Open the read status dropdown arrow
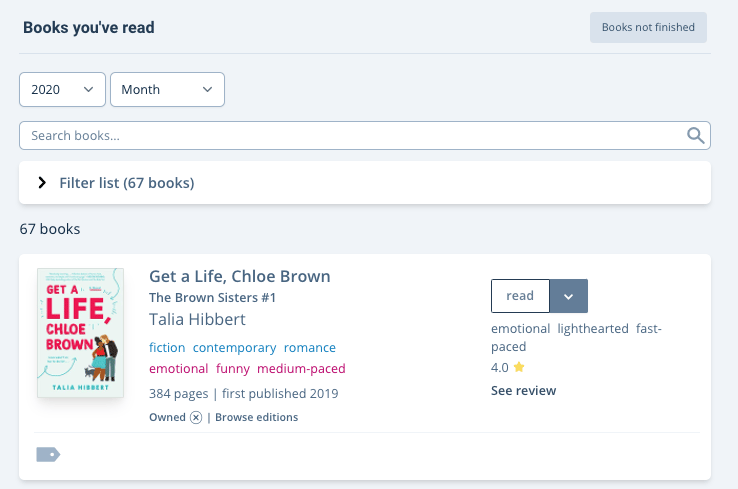The width and height of the screenshot is (738, 489). (569, 296)
